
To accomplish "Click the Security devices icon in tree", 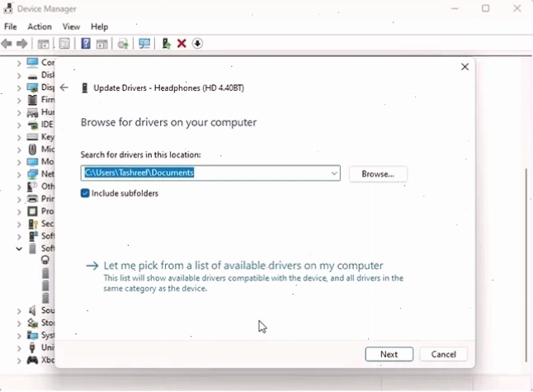I will [33, 224].
